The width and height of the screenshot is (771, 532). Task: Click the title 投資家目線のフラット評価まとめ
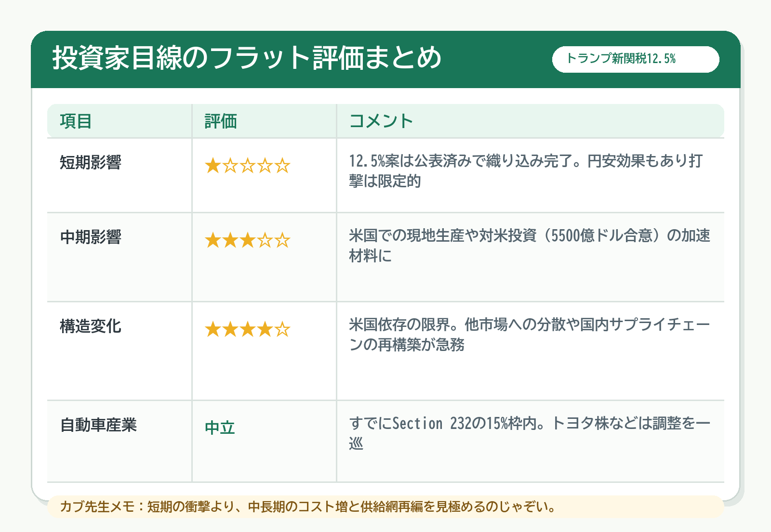click(247, 58)
